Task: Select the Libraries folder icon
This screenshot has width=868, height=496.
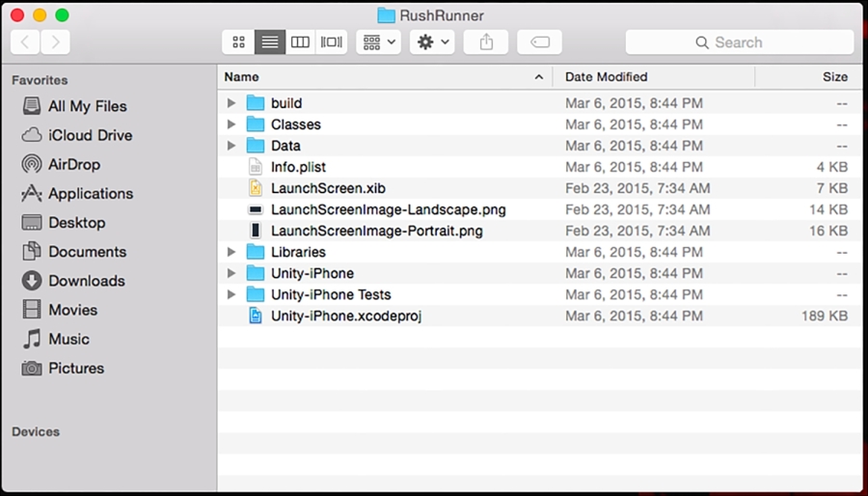Action: [256, 253]
